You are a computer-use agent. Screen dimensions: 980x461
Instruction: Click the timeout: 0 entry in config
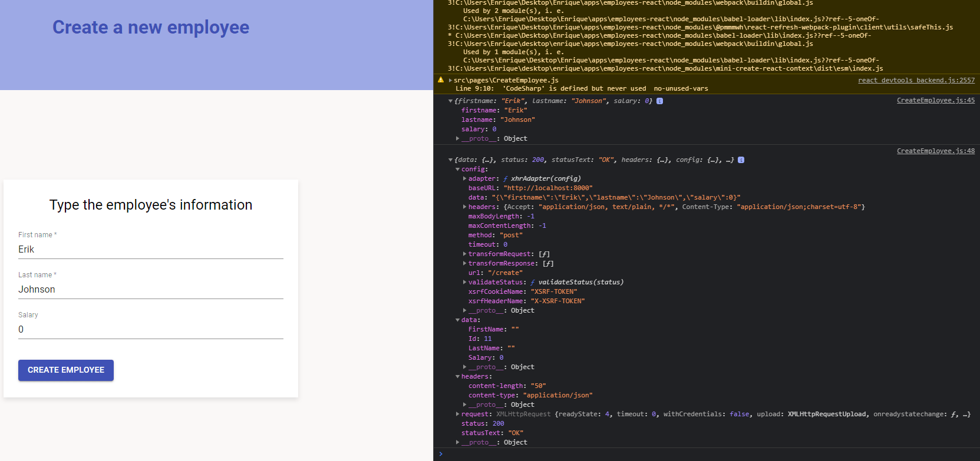[x=488, y=245]
